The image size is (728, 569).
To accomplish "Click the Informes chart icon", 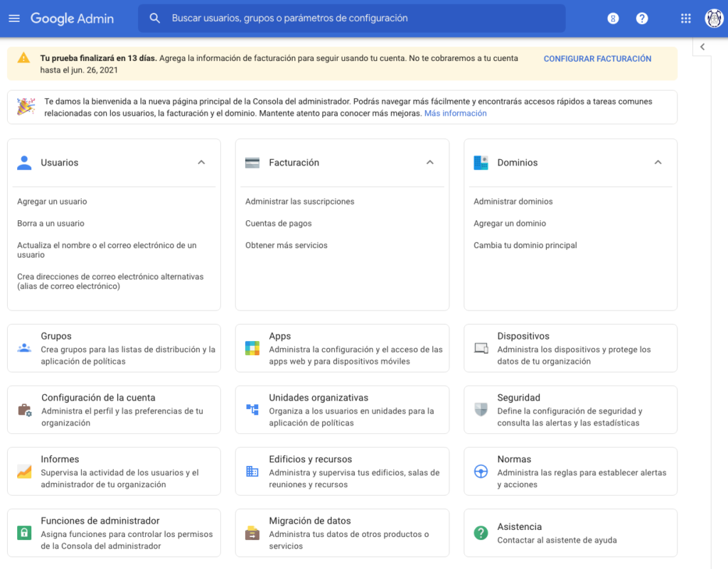I will [24, 471].
